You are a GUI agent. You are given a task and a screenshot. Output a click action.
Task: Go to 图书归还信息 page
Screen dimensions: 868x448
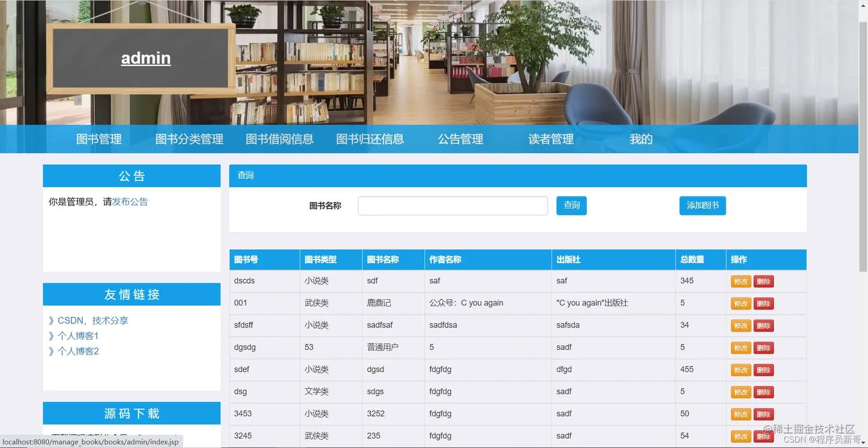[x=370, y=139]
